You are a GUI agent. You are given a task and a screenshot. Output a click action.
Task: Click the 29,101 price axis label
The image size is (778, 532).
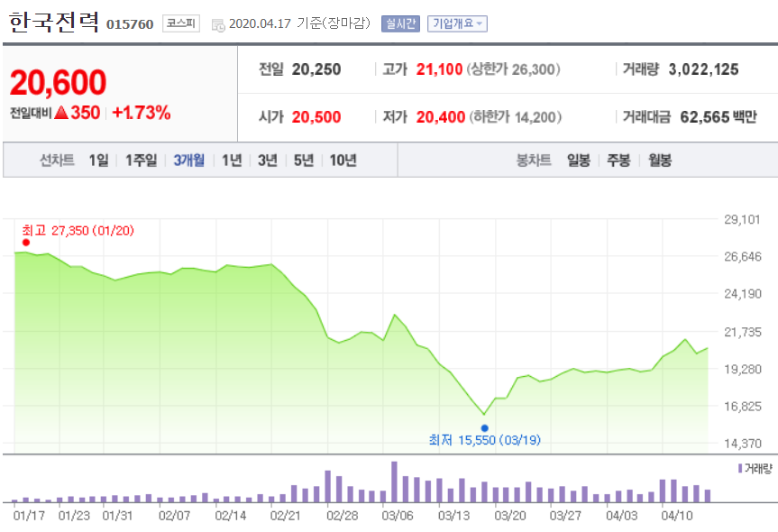742,219
